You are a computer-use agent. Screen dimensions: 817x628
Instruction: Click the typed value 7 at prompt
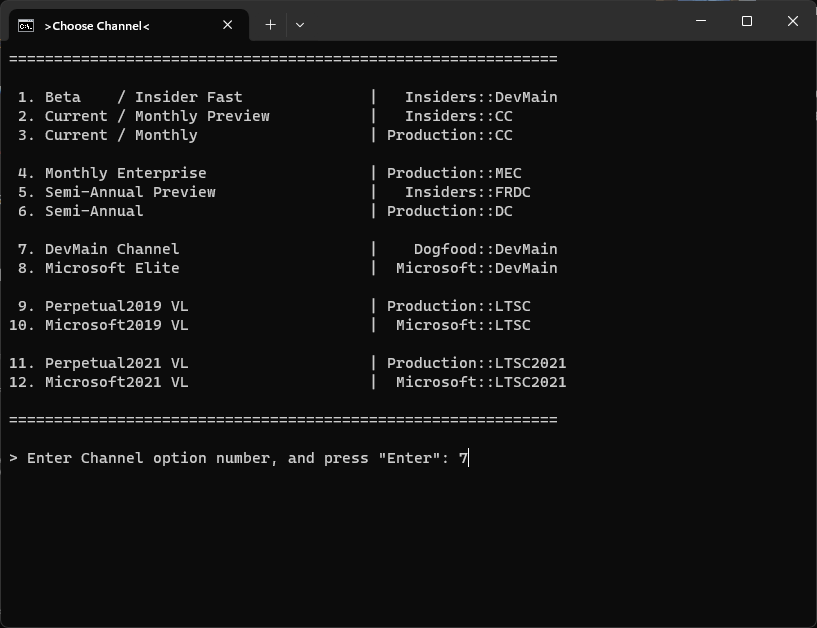pyautogui.click(x=463, y=459)
